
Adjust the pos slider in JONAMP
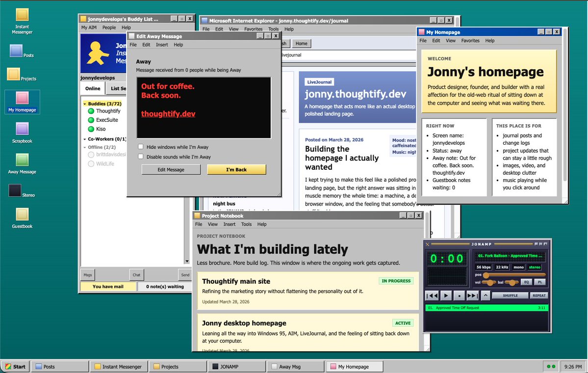pyautogui.click(x=515, y=275)
